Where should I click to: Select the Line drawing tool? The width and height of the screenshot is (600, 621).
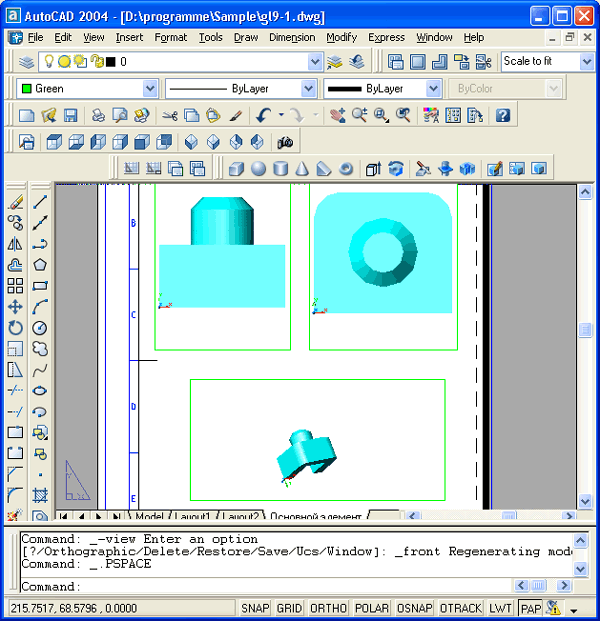pyautogui.click(x=40, y=201)
